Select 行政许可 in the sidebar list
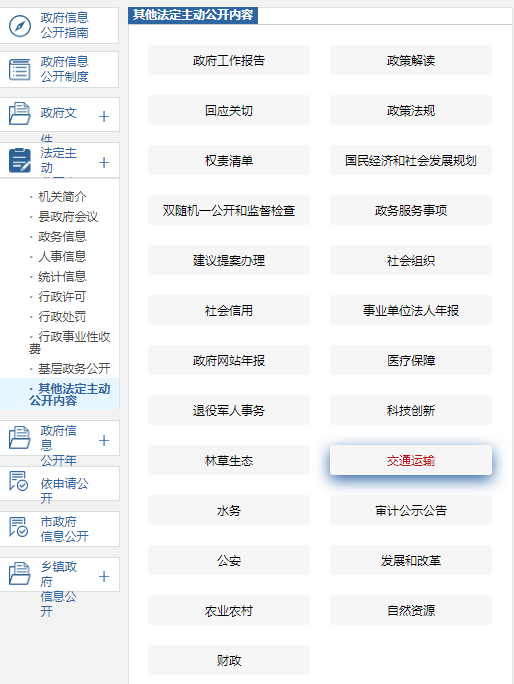This screenshot has height=684, width=514. click(62, 297)
